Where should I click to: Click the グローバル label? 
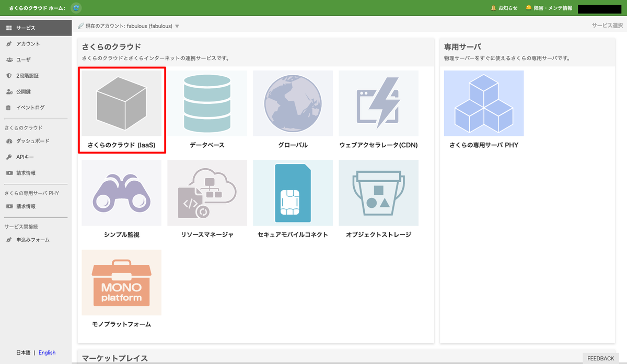pos(293,145)
